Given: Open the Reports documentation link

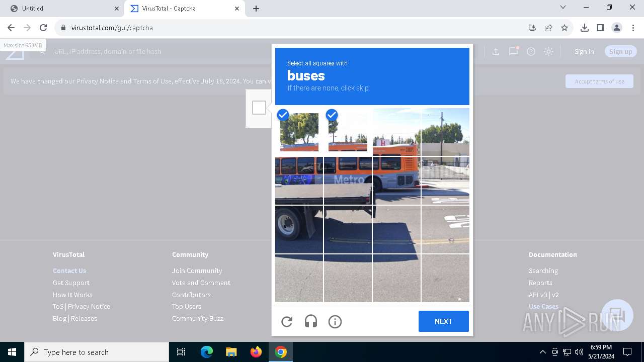Looking at the screenshot, I should 540,283.
